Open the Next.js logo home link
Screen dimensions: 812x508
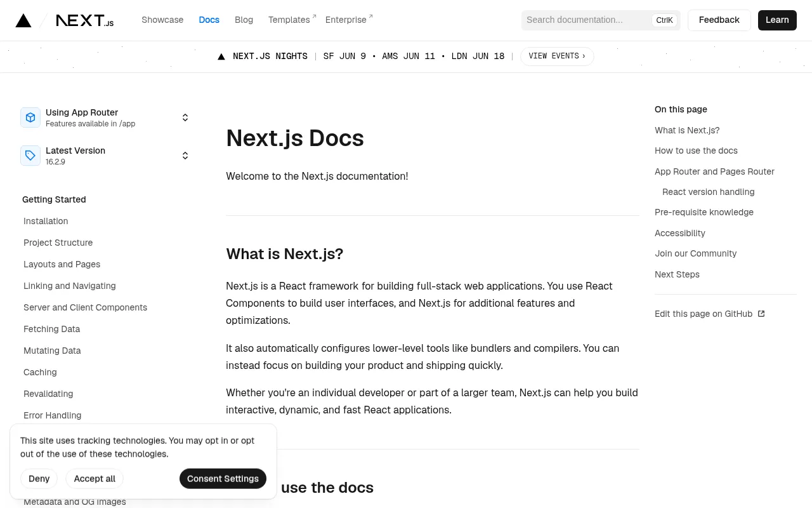[x=85, y=20]
